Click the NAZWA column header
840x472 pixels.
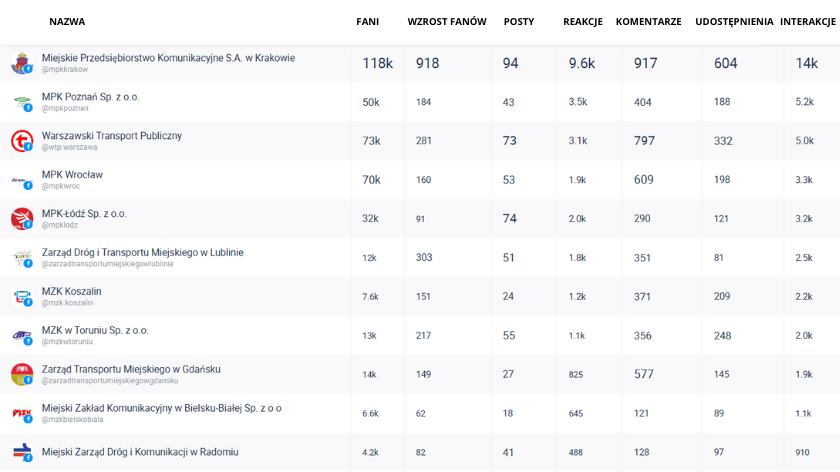click(x=67, y=21)
